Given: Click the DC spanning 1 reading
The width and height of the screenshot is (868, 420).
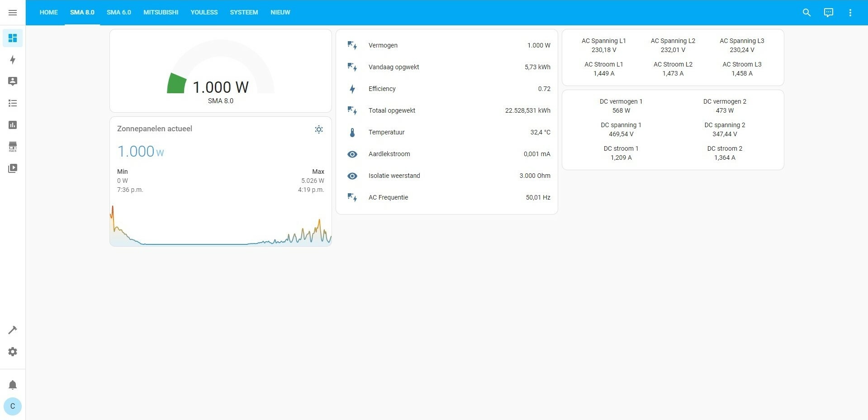Looking at the screenshot, I should [x=621, y=129].
